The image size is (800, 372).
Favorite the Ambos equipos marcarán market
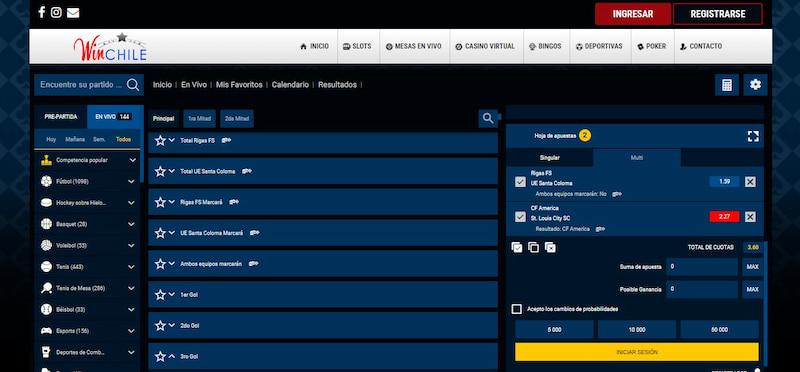[160, 264]
